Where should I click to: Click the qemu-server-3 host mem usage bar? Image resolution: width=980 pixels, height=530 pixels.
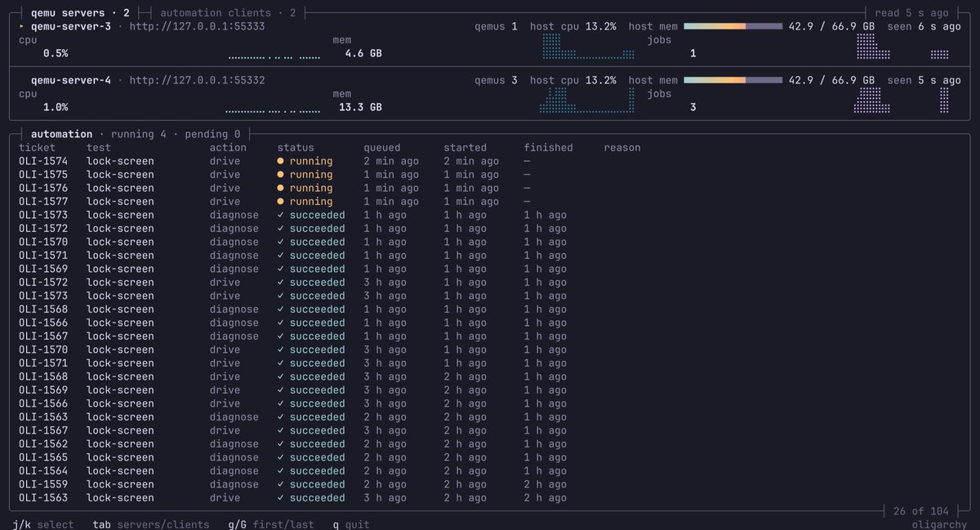(733, 26)
